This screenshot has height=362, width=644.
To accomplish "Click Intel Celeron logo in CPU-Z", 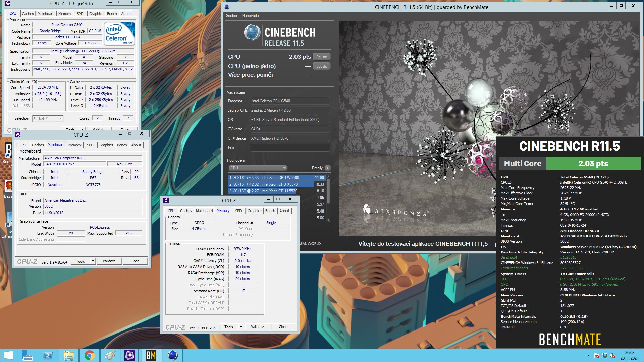I will [x=119, y=34].
